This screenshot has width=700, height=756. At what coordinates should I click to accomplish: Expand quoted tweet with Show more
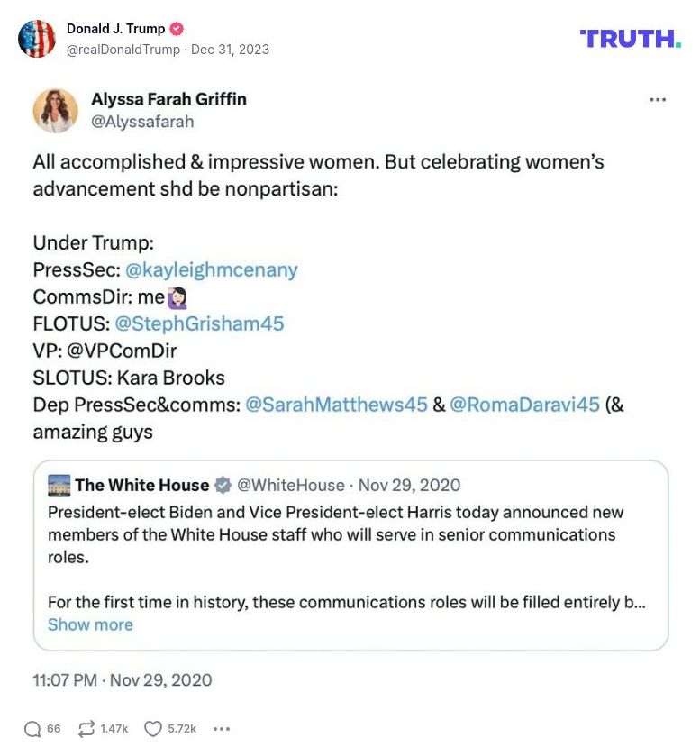click(x=90, y=624)
